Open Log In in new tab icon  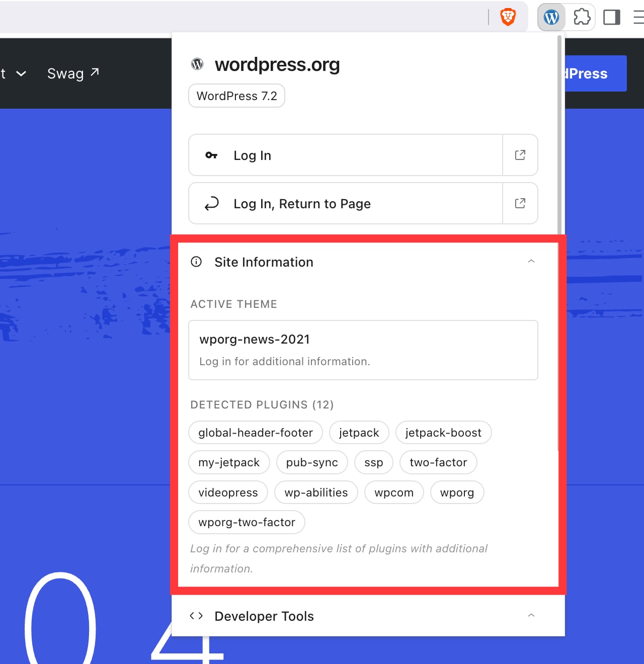[520, 155]
